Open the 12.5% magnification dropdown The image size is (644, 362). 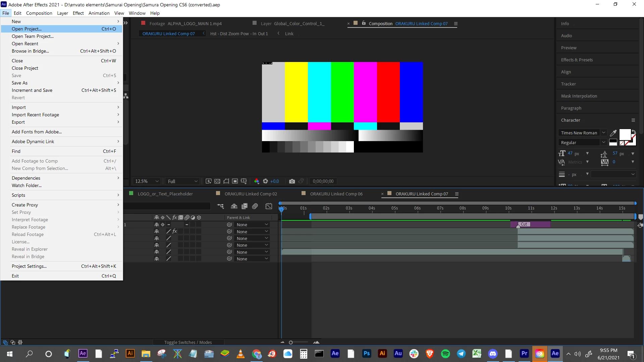pos(147,181)
